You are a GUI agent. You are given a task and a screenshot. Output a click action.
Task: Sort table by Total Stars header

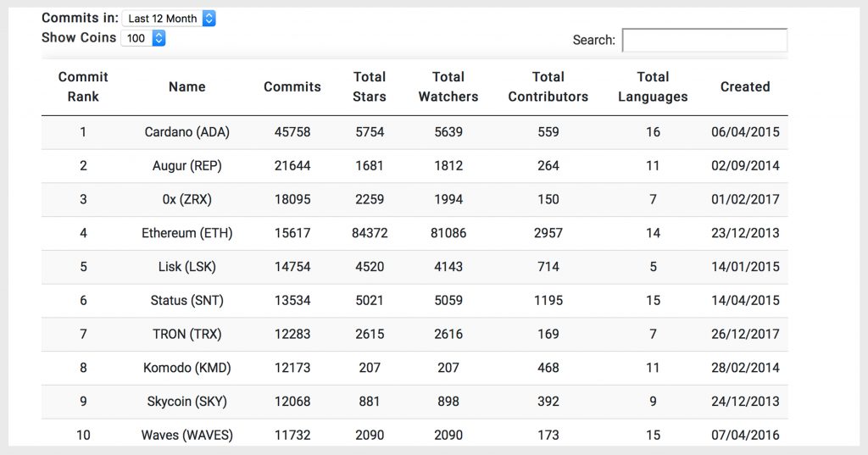tap(370, 86)
